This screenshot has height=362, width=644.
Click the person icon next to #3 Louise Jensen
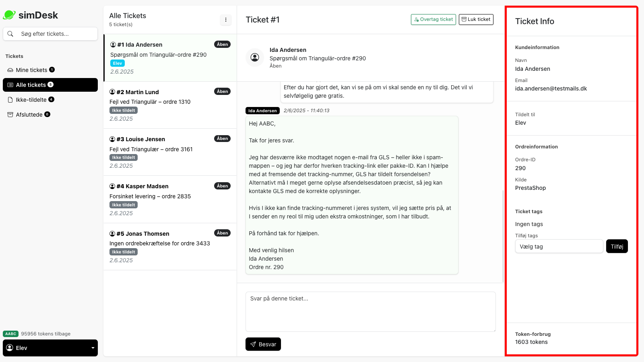(112, 139)
